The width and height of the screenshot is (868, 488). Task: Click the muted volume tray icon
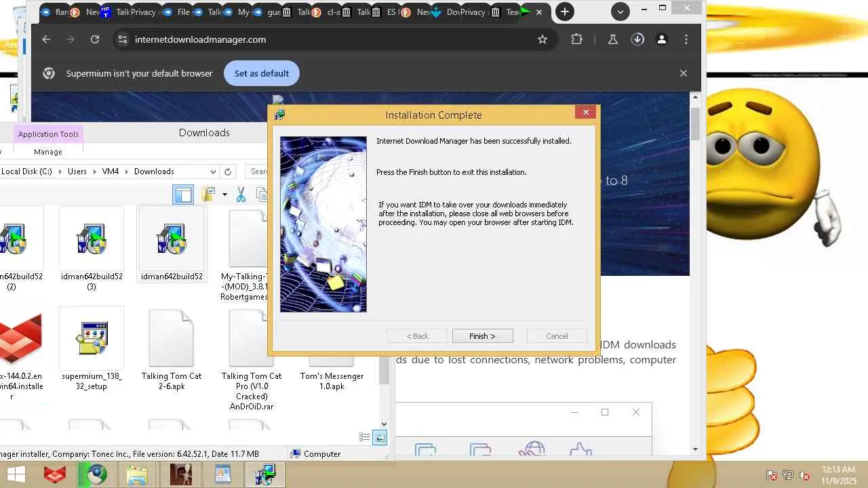(804, 475)
